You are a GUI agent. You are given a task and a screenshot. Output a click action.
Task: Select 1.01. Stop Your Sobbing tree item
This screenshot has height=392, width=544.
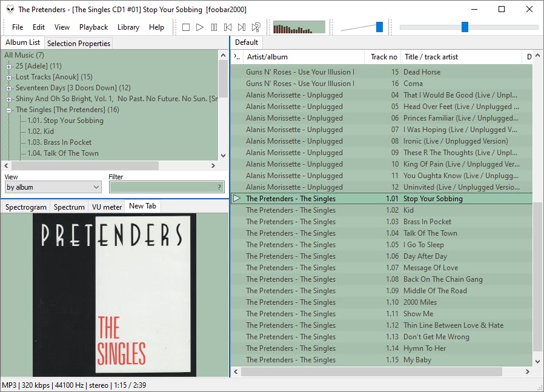pos(65,121)
